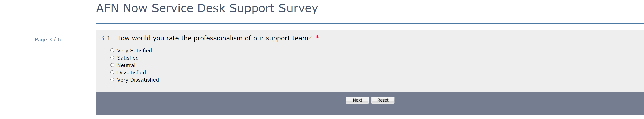644x119 pixels.
Task: Choose the Very Dissatisfied radio button
Action: point(112,80)
